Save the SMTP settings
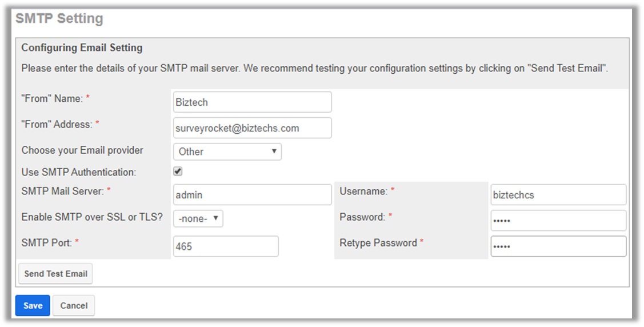 pos(33,305)
